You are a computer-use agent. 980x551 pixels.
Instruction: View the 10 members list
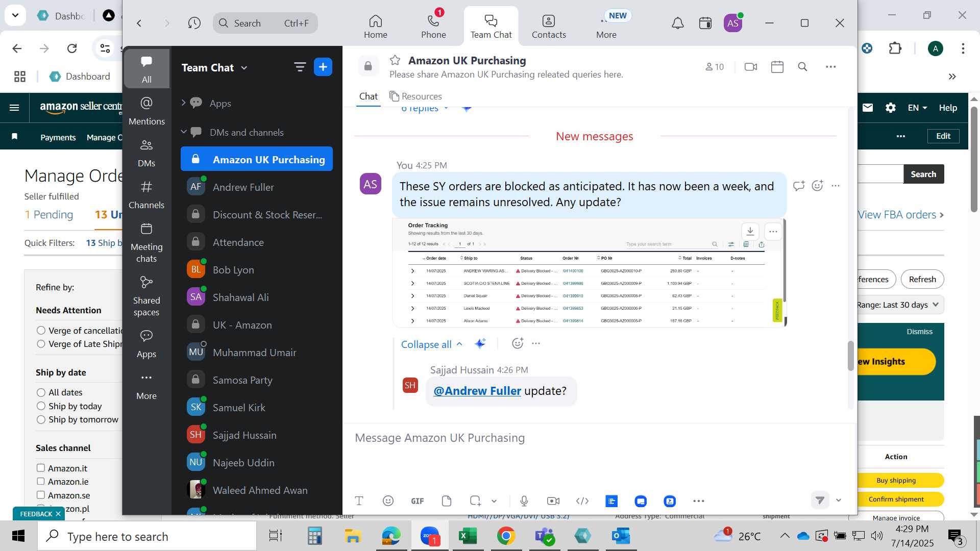coord(715,67)
